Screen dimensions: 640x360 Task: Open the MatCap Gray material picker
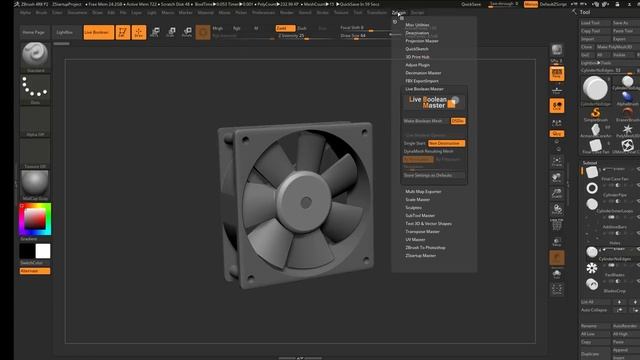pos(35,185)
